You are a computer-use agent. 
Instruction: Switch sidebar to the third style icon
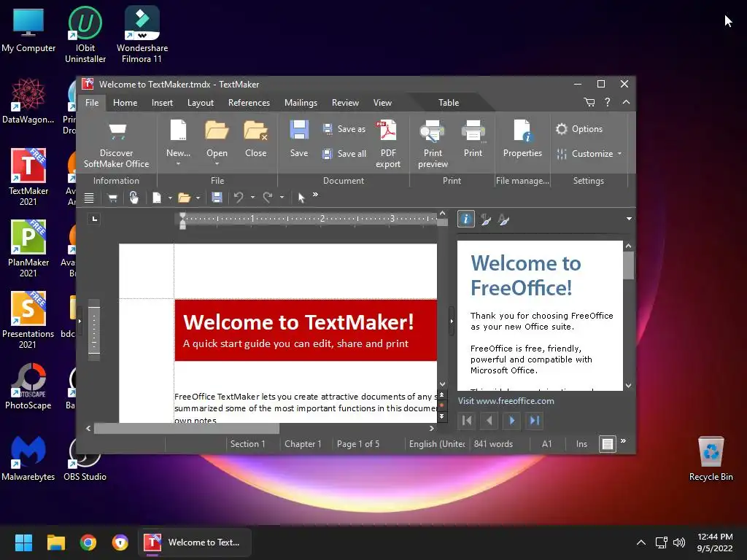(504, 219)
